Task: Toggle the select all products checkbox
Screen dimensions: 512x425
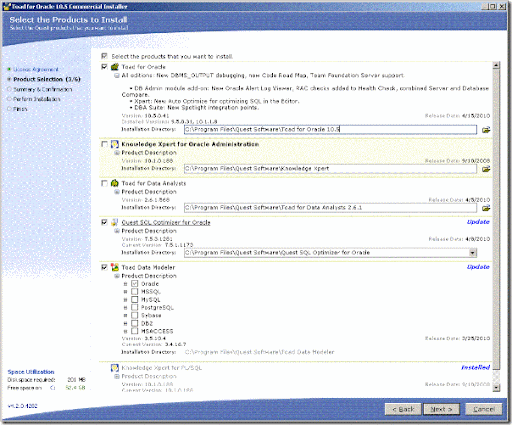Action: pos(104,56)
